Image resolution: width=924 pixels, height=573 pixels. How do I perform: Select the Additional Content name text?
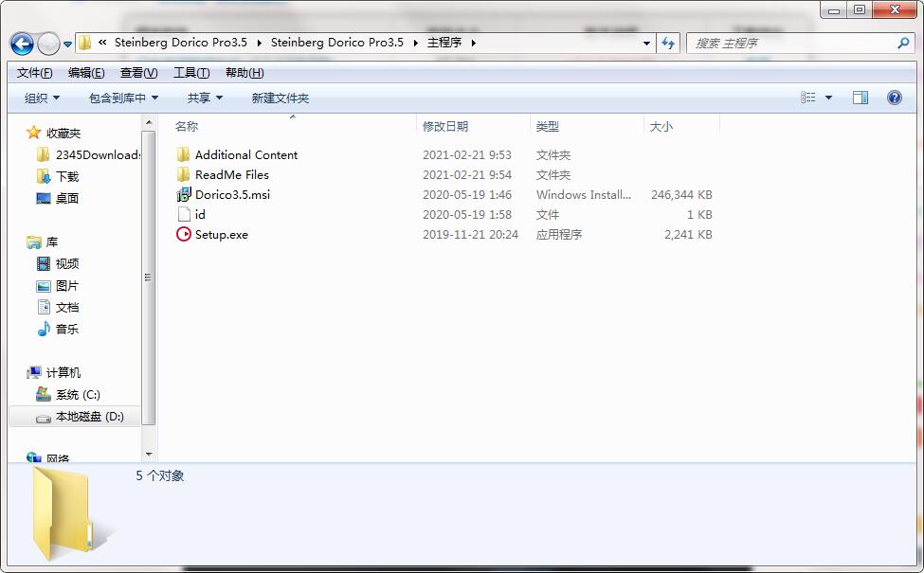pyautogui.click(x=246, y=155)
